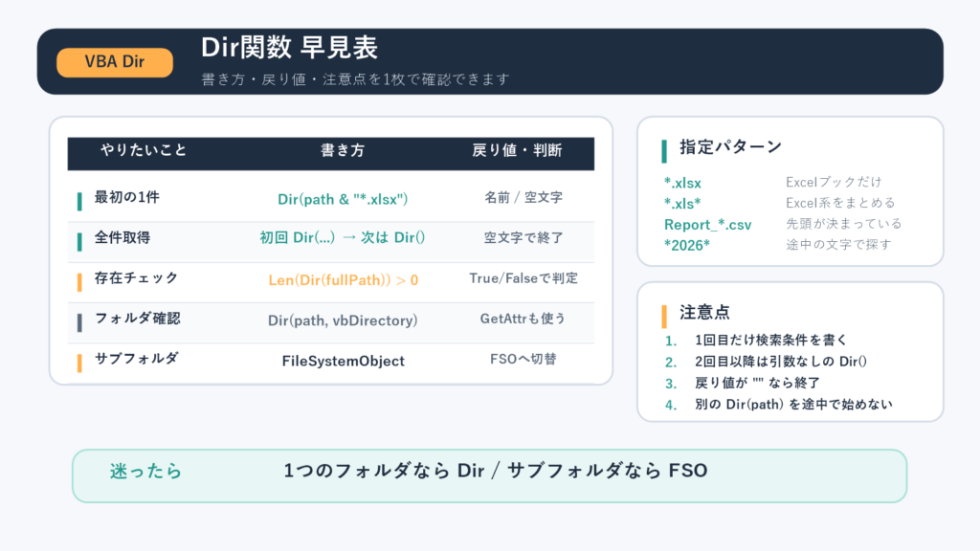Click note 1回目だけ検索条件を書く
Viewport: 980px width, 551px height.
[x=771, y=340]
